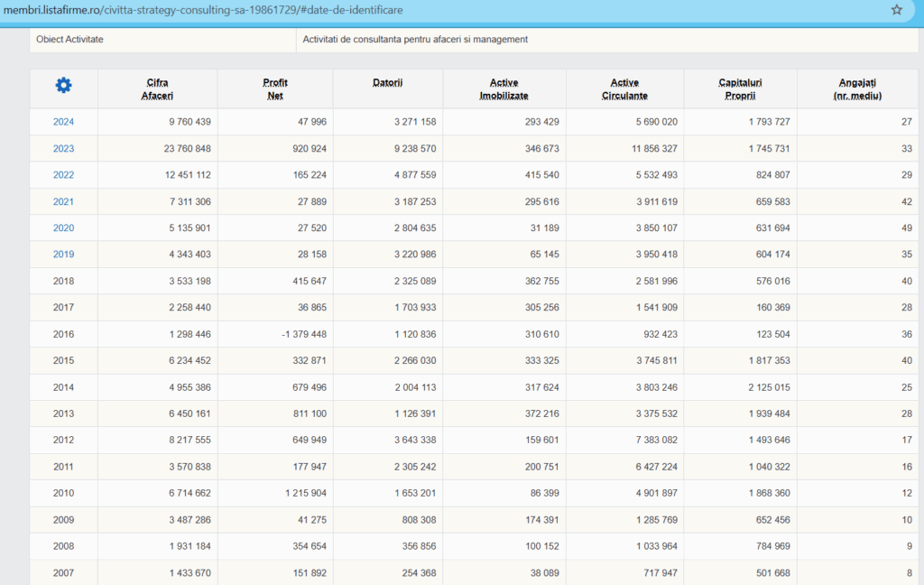Select the 2007 year cell
The image size is (924, 585).
[64, 572]
